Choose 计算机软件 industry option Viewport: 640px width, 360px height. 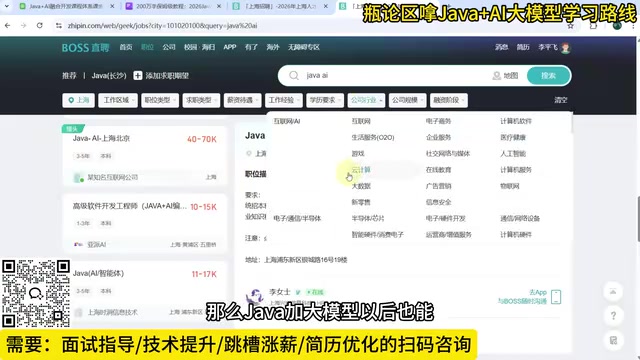click(516, 121)
